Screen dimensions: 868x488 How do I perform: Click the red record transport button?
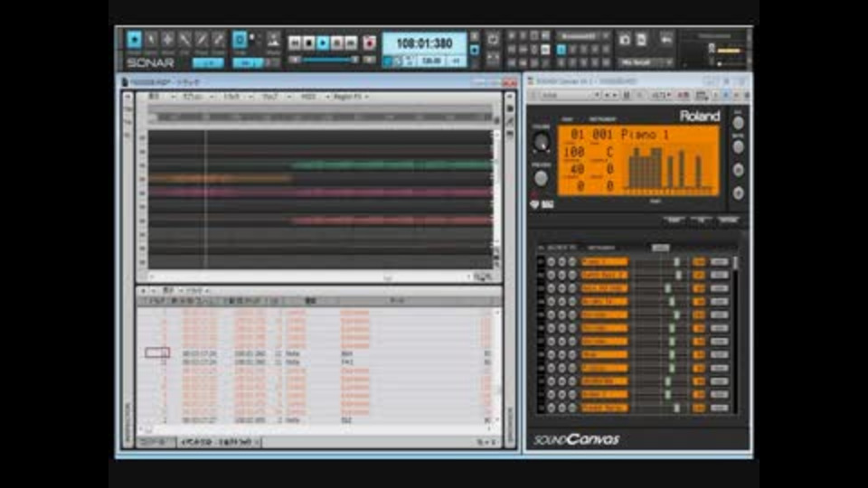[369, 42]
